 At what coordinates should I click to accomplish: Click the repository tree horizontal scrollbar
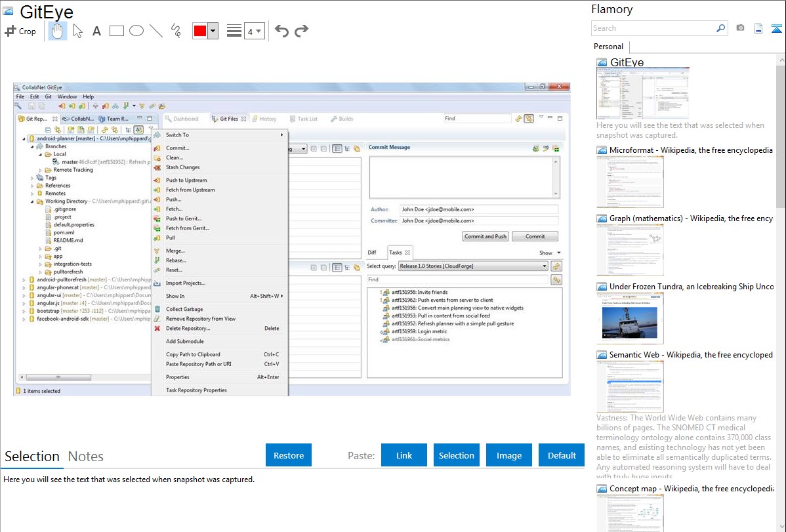[x=58, y=377]
